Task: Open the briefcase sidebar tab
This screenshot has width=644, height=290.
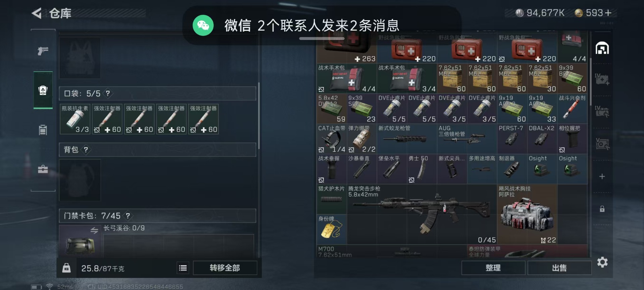Action: tap(43, 169)
